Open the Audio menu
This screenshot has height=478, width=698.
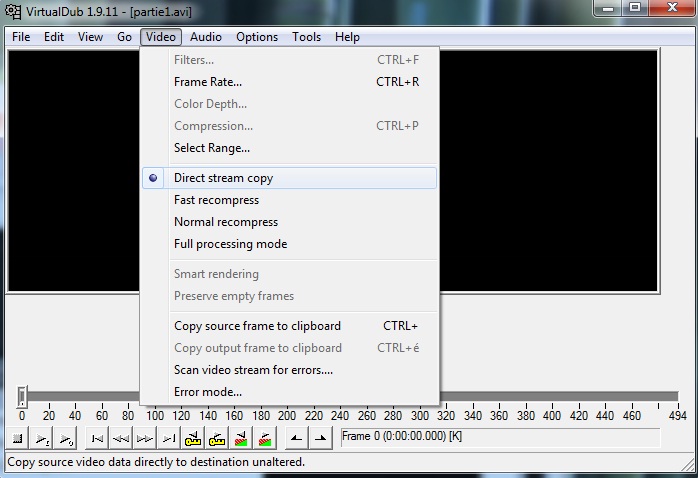click(x=206, y=37)
